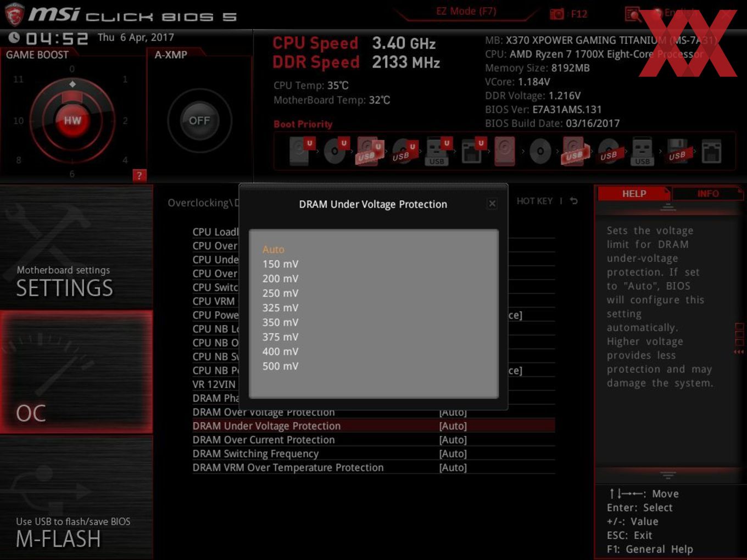Click the MSI dragon shield logo
Image resolution: width=747 pixels, height=560 pixels.
coord(14,15)
